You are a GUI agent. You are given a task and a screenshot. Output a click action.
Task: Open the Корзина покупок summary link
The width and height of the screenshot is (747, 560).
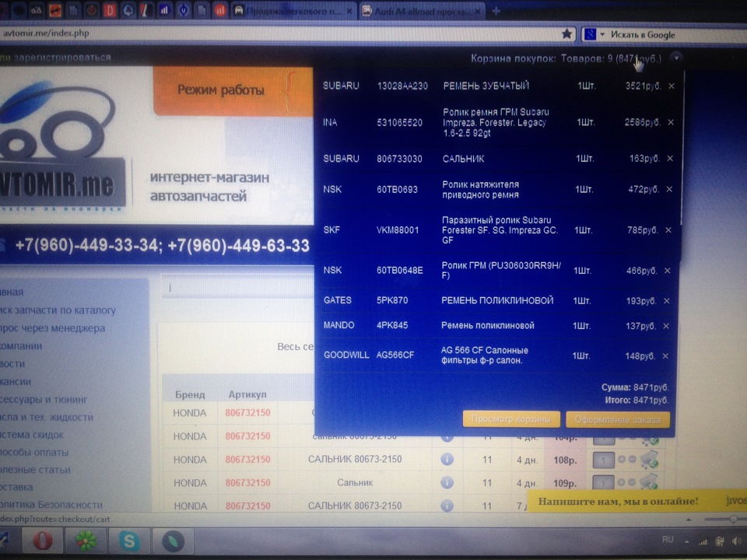click(566, 58)
